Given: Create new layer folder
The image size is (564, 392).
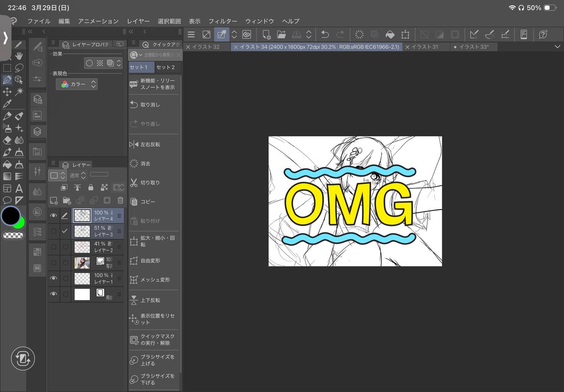Looking at the screenshot, I should (66, 200).
